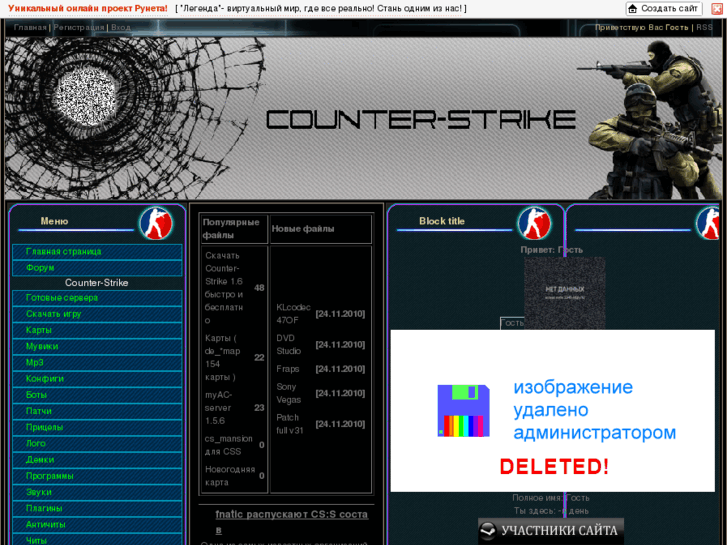Image resolution: width=727 pixels, height=545 pixels.
Task: Open Карты menu item
Action: click(97, 330)
